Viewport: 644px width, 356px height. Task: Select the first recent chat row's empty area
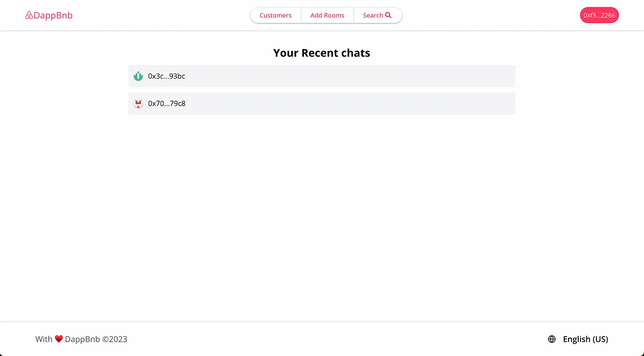click(x=350, y=76)
